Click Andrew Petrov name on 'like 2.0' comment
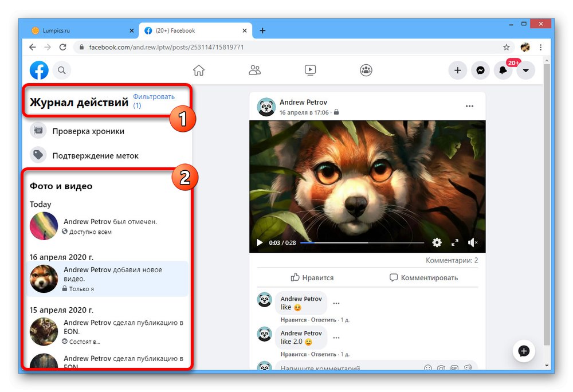Screen dimensions: 573x392 (x=301, y=333)
